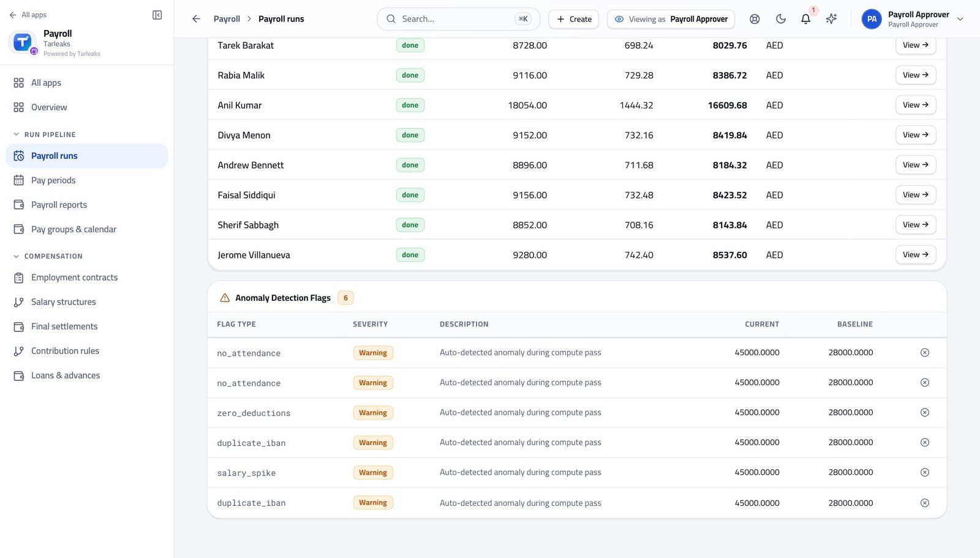Screen dimensions: 980x558
Task: View Andrew Bennett's payslip
Action: (x=916, y=165)
